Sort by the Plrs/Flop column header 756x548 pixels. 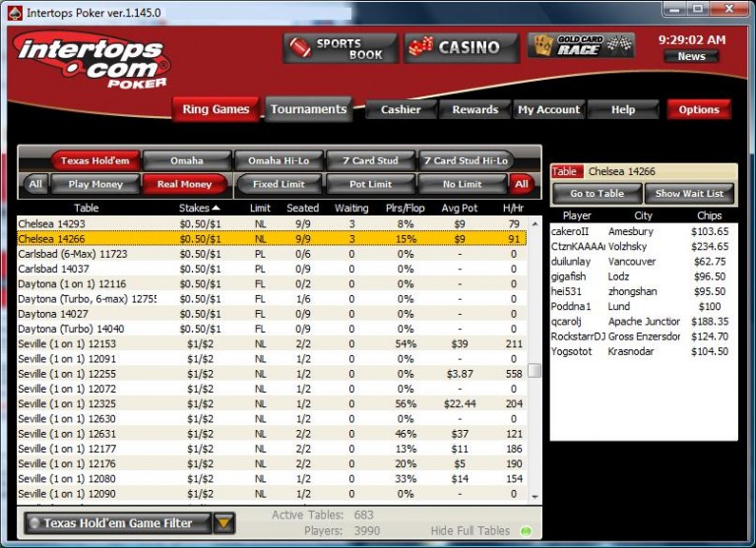point(405,209)
